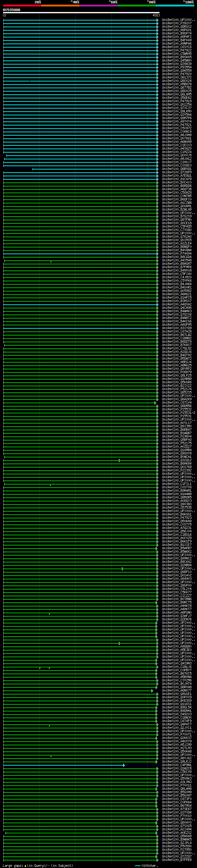The image size is (197, 868).
Task: Select the UniRef100_Q8MUR5 label
Action: click(177, 497)
